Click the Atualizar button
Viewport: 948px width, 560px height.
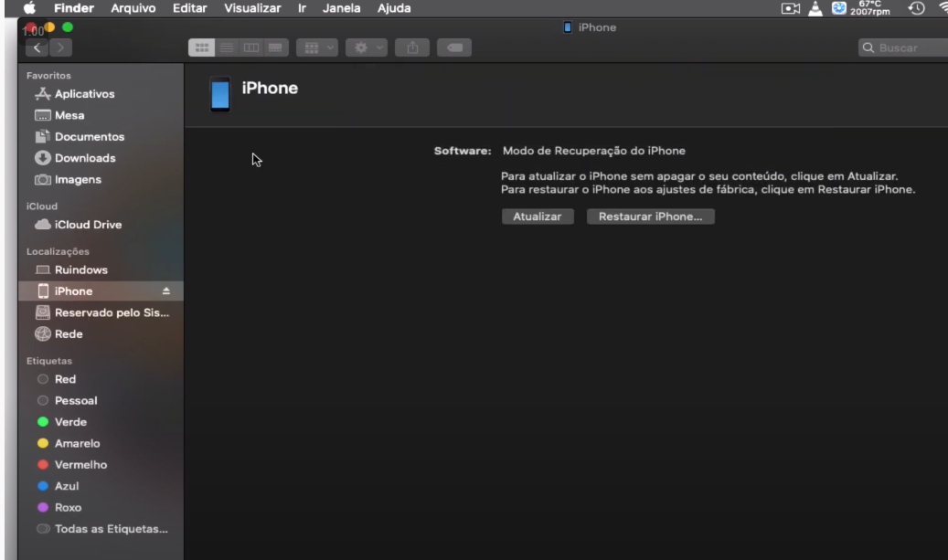coord(538,217)
